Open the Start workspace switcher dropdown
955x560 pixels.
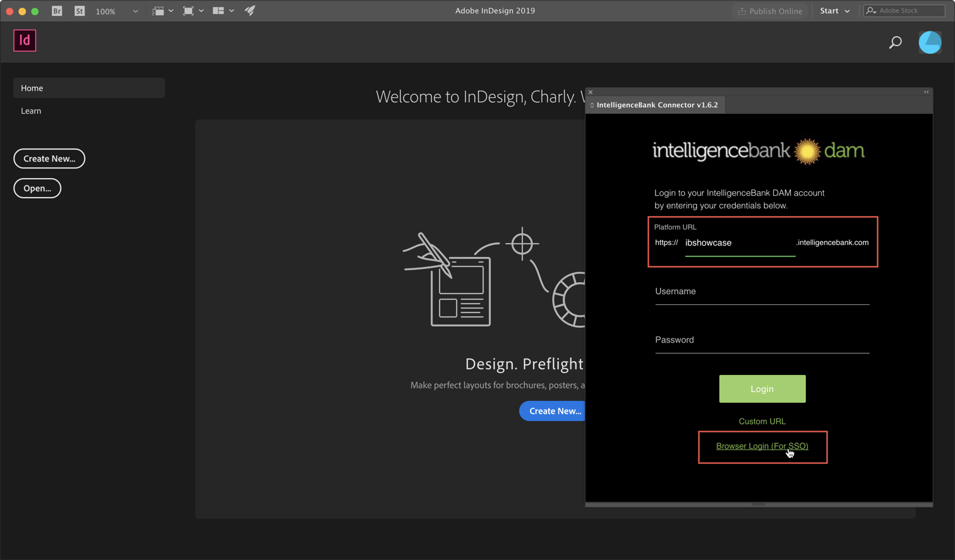834,11
